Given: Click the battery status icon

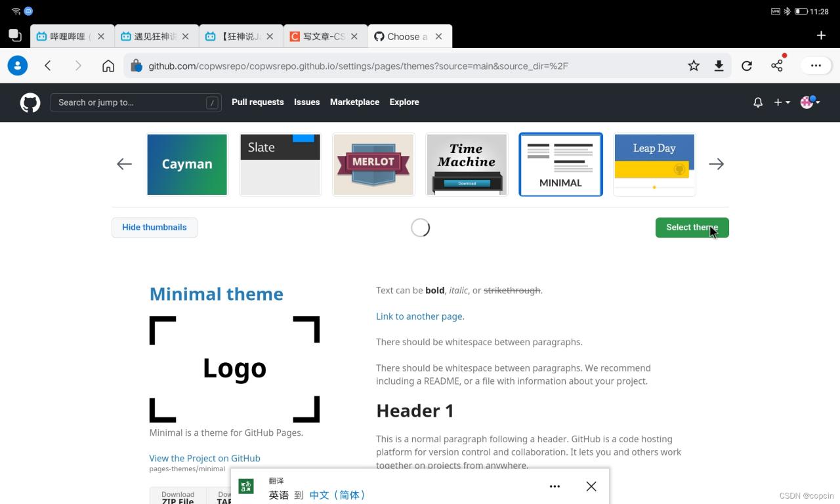Looking at the screenshot, I should (801, 11).
